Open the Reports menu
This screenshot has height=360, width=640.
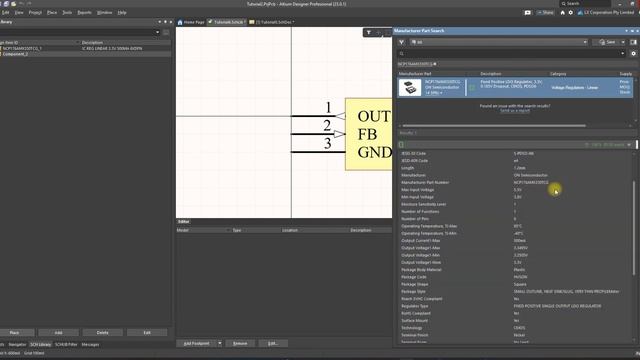point(84,13)
